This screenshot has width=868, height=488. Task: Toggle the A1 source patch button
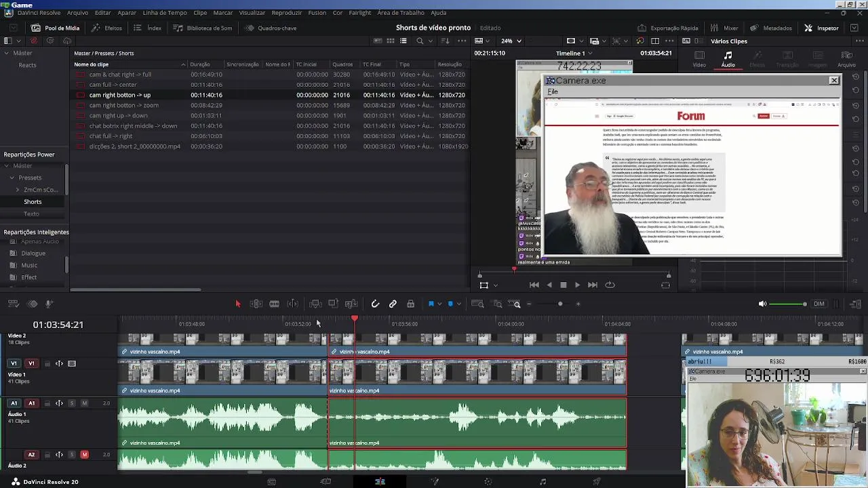tap(14, 403)
